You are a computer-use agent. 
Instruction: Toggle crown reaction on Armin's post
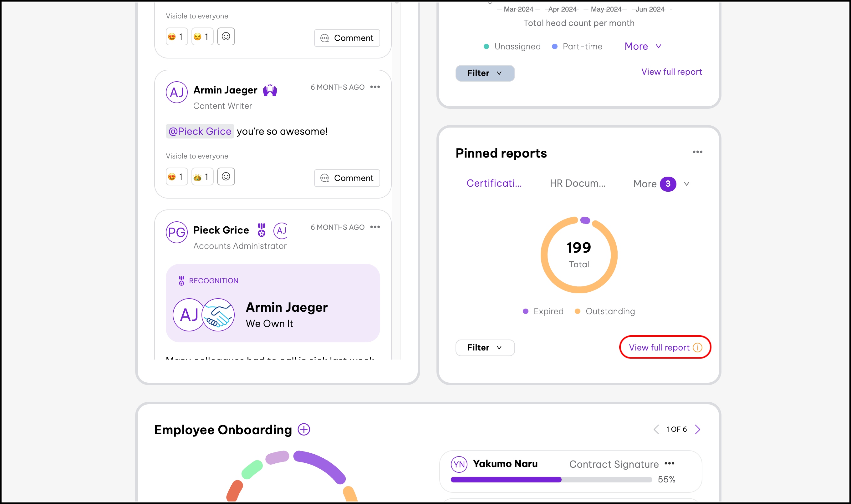[202, 177]
